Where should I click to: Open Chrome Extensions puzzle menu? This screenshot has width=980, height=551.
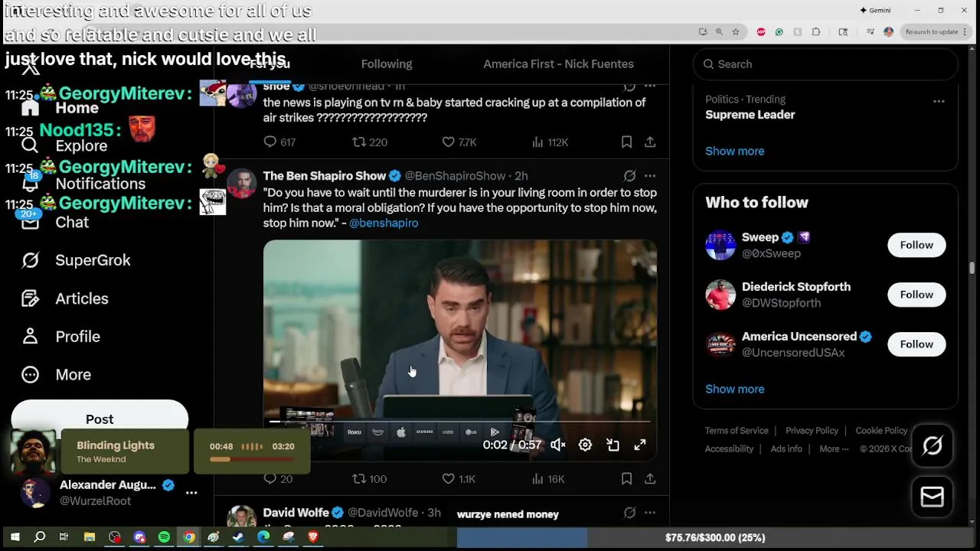point(816,32)
